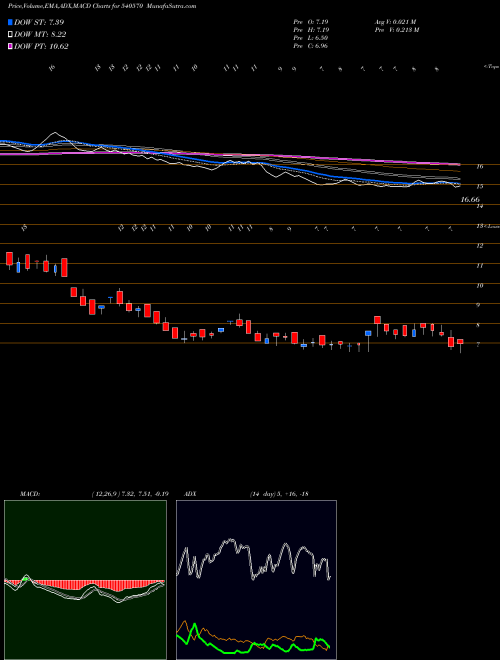Image resolution: width=500 pixels, height=660 pixels.
Task: Click the 'Pre O: 7.19' value
Action: (x=311, y=22)
